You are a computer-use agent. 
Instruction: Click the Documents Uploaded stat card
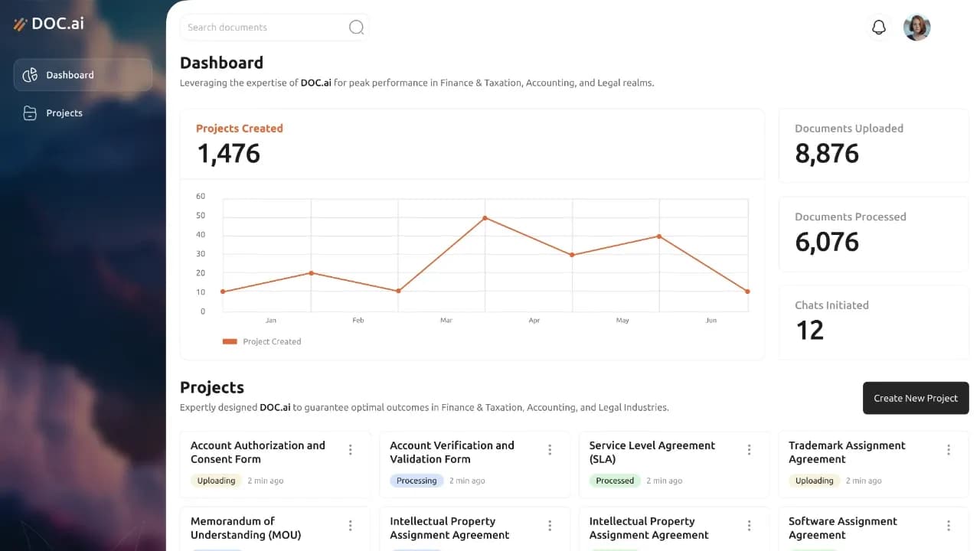(874, 145)
